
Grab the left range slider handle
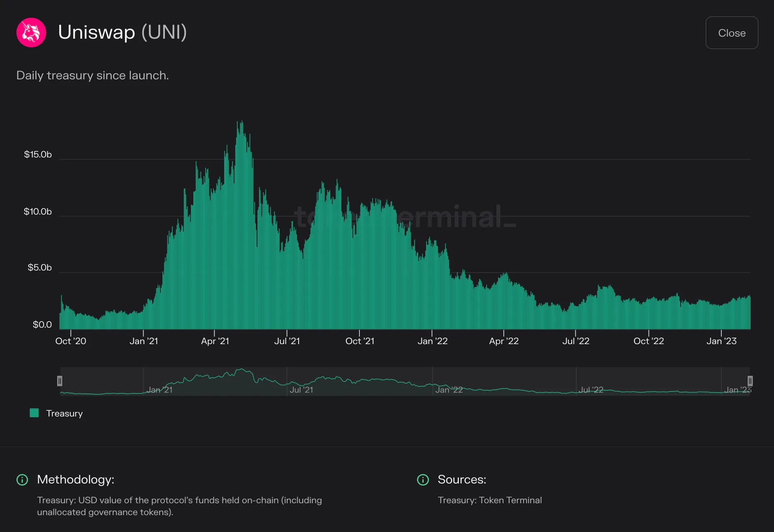pos(60,381)
